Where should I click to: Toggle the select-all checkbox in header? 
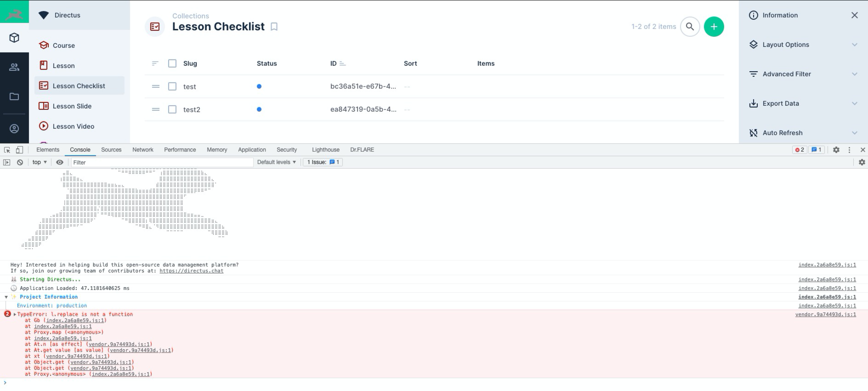172,63
